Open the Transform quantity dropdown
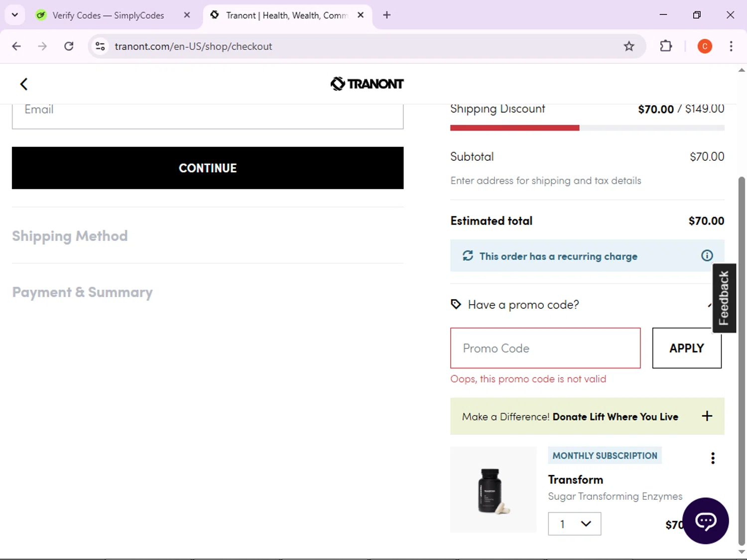Viewport: 747px width, 560px height. click(575, 524)
